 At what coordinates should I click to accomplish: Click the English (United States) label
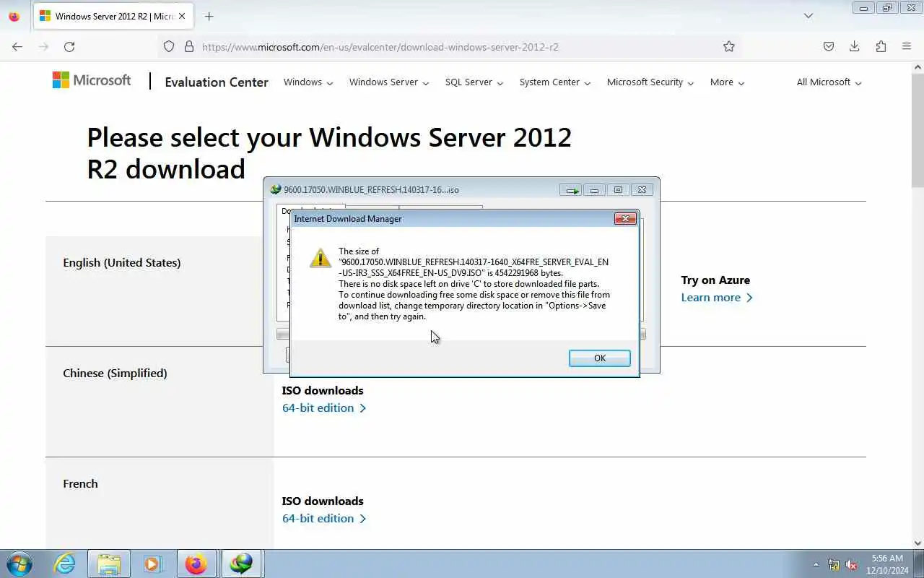122,263
